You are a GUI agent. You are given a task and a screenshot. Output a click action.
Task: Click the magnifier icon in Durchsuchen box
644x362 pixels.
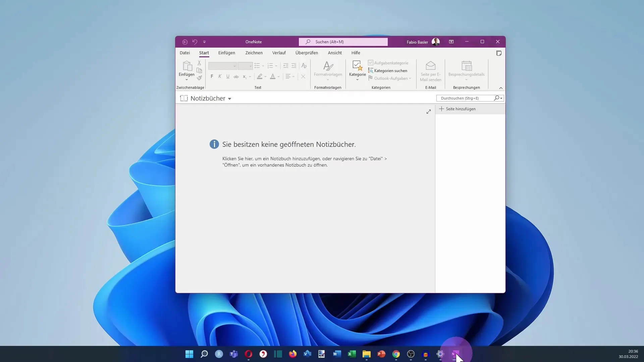point(496,98)
